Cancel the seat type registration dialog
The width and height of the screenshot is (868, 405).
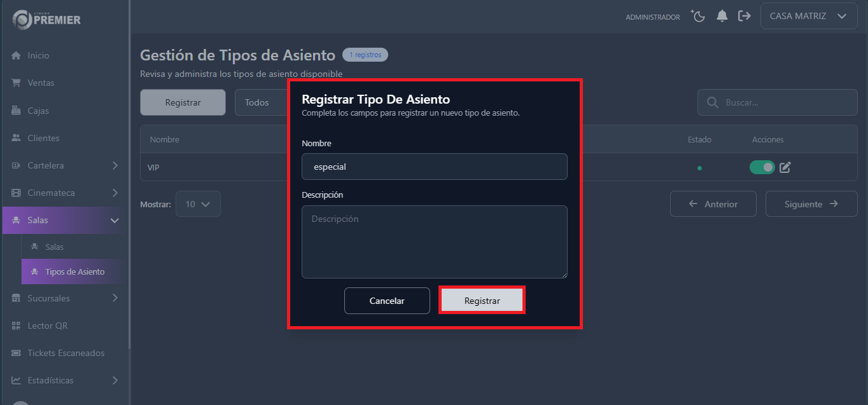click(387, 300)
